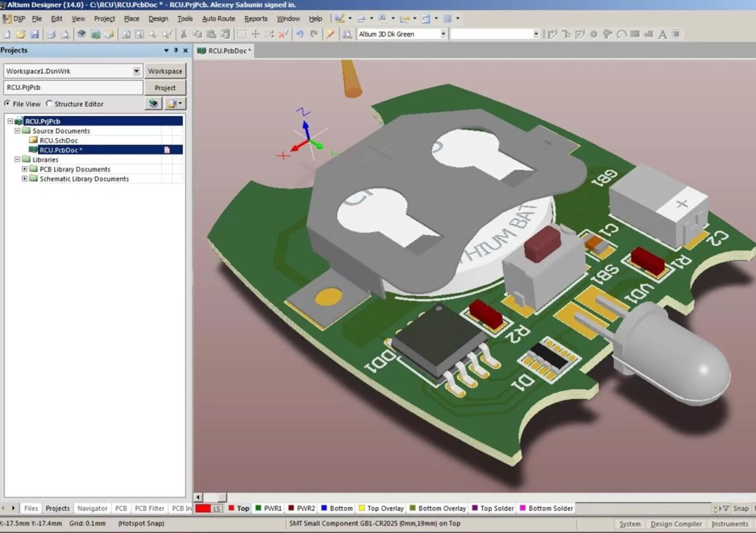Click the Cut scissors icon
The width and height of the screenshot is (756, 533).
coord(184,34)
